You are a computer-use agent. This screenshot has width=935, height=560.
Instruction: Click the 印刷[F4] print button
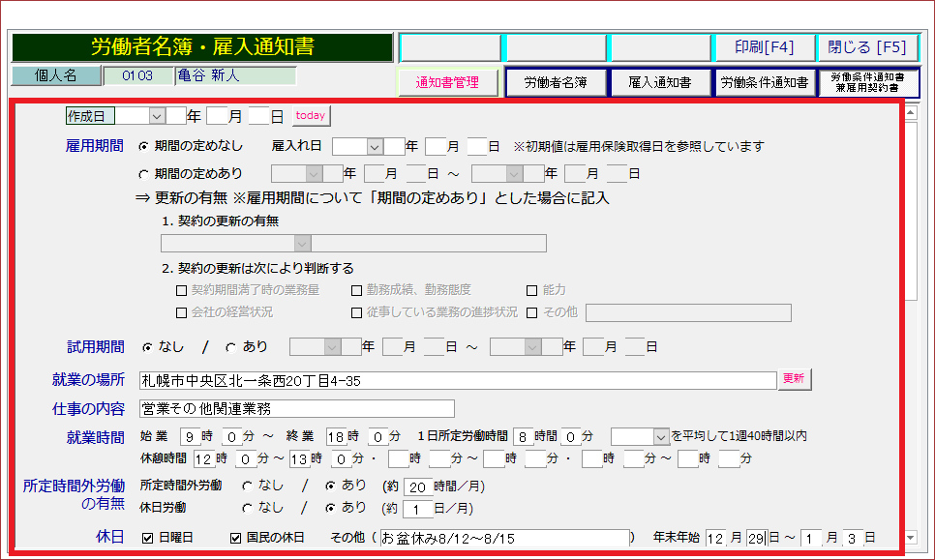pos(764,47)
